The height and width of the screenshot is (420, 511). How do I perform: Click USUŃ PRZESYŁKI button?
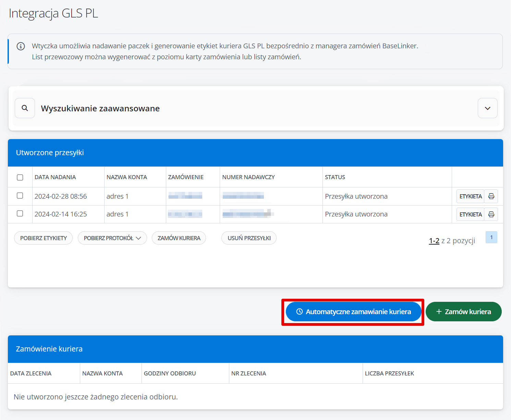point(249,238)
